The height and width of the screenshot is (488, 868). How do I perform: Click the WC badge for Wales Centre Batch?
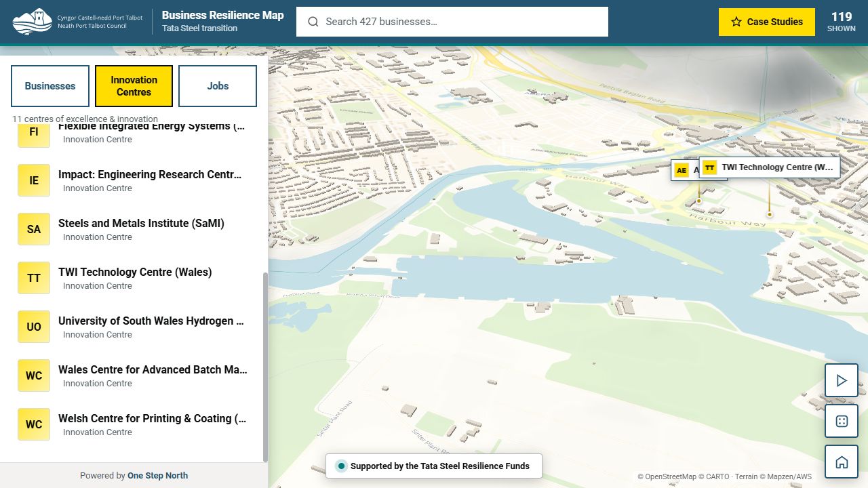coord(34,375)
